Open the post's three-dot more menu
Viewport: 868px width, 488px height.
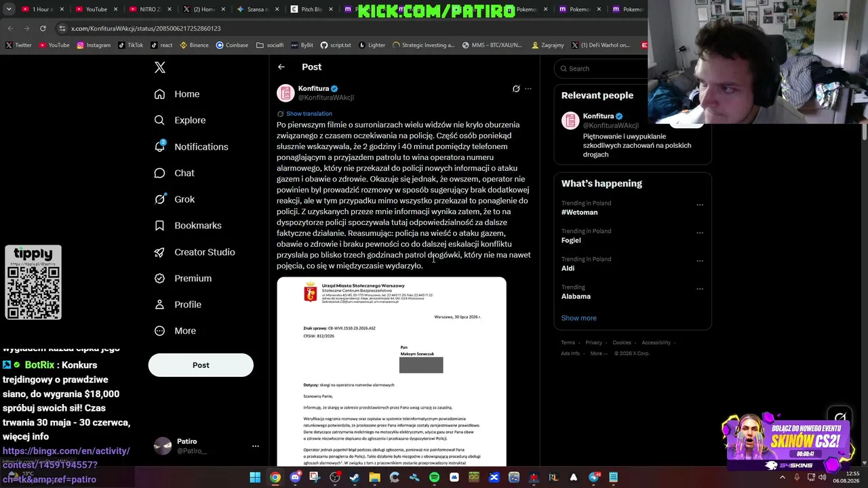(528, 89)
